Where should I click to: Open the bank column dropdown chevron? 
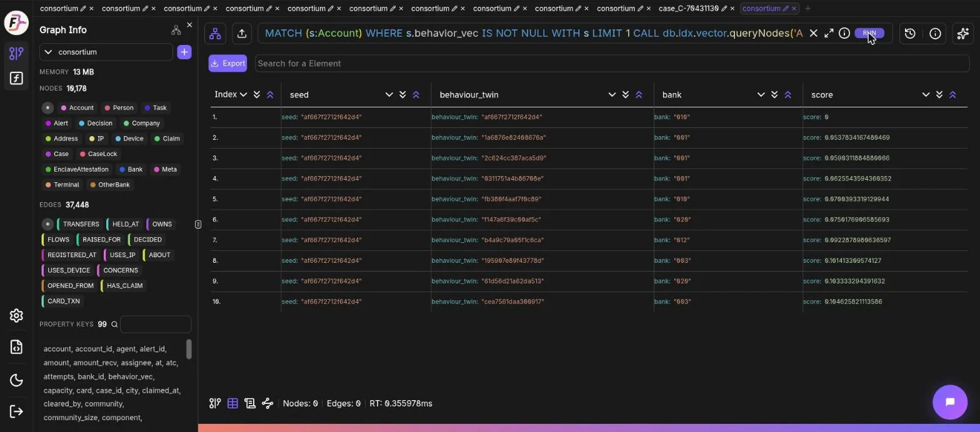[x=761, y=95]
